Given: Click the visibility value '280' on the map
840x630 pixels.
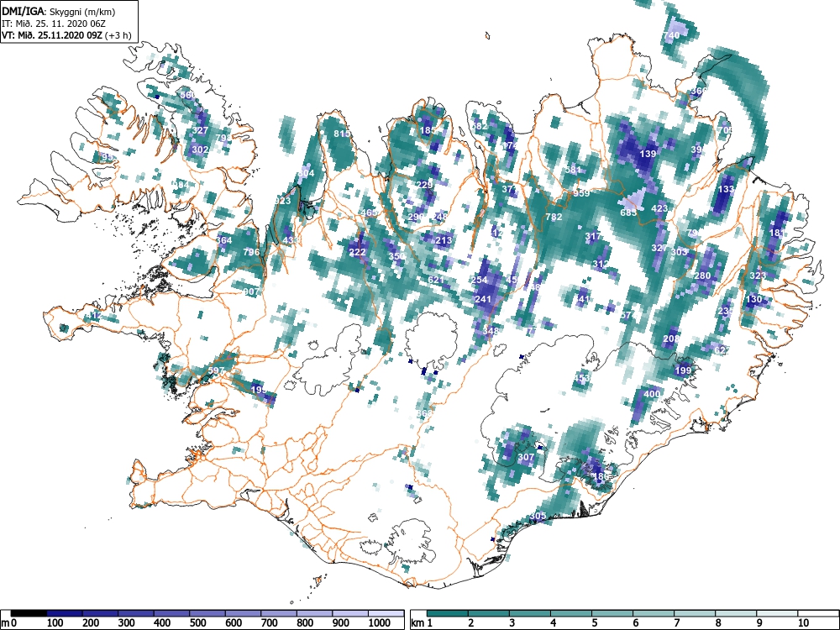Looking at the screenshot, I should click(702, 276).
